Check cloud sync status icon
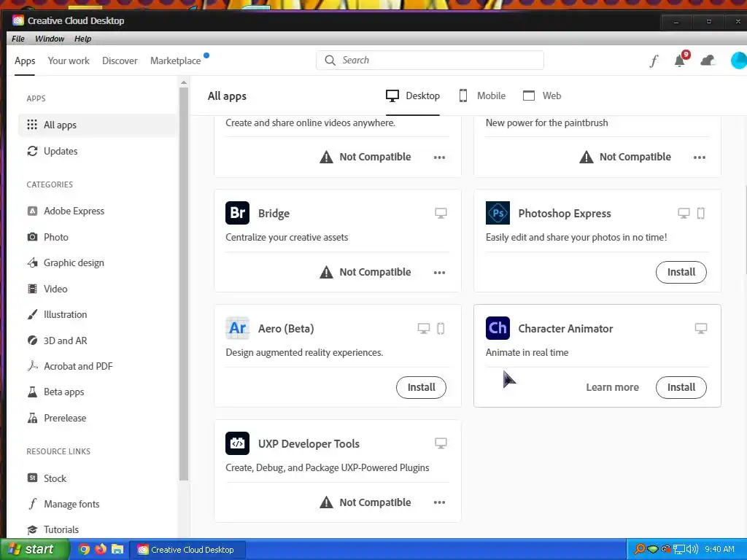747x560 pixels. 708,61
